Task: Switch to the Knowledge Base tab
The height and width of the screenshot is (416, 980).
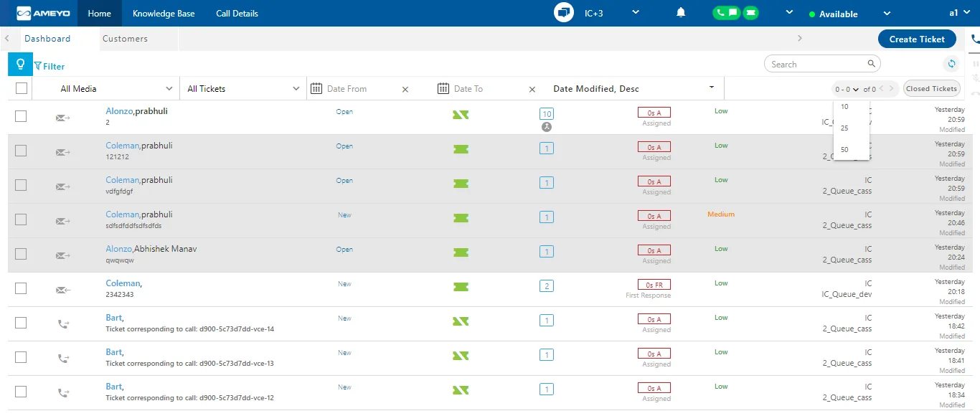Action: [x=164, y=13]
